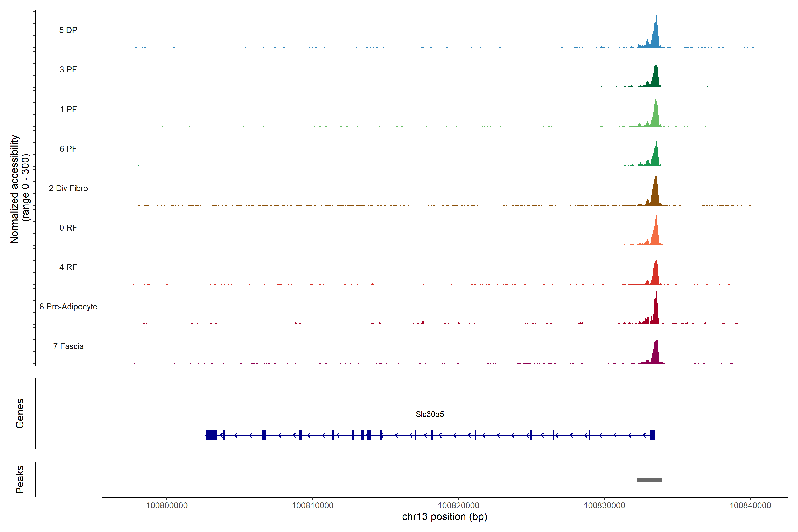Click the rightmost Slc30a5 exon block

(652, 435)
